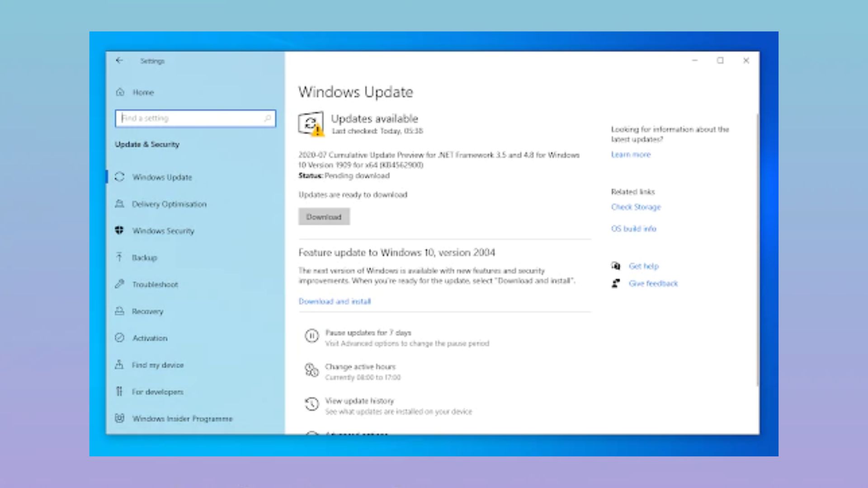Screen dimensions: 868x488
Task: Click 'Updates are ready to download' text
Action: tap(353, 195)
